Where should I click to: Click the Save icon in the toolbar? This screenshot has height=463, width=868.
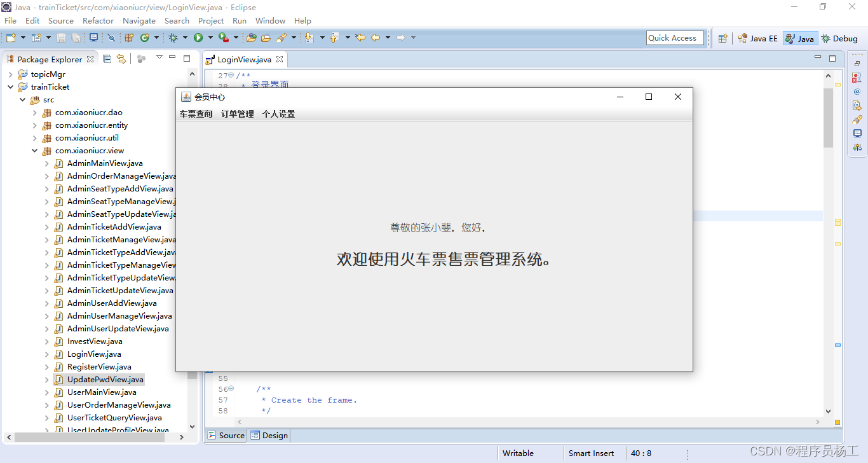pyautogui.click(x=60, y=38)
